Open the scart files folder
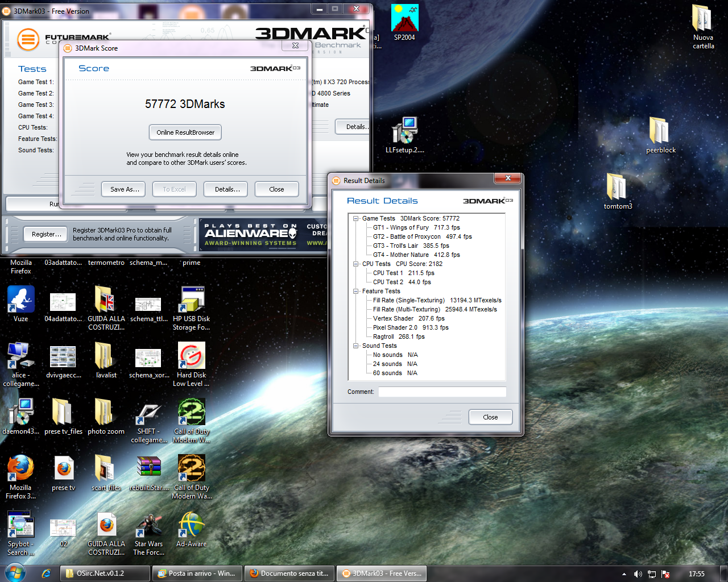Screen dimensions: 728x582 [106, 472]
